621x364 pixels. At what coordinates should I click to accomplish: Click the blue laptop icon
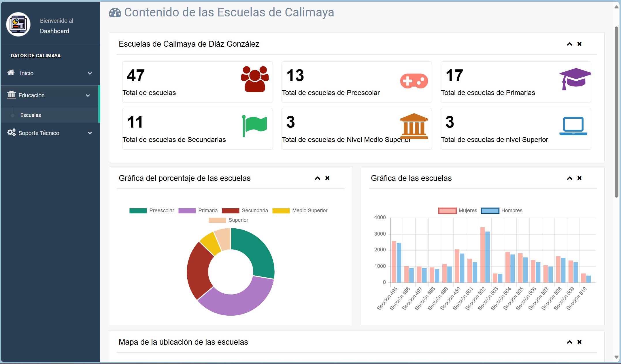tap(573, 126)
